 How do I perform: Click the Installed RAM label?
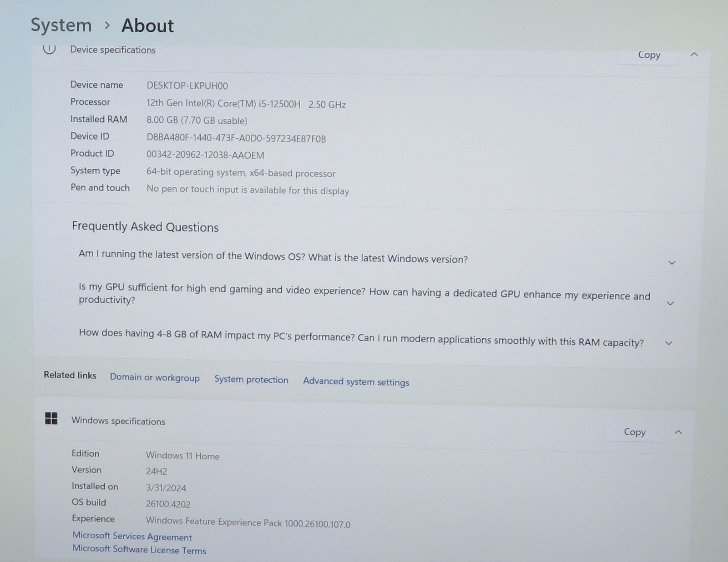[99, 119]
